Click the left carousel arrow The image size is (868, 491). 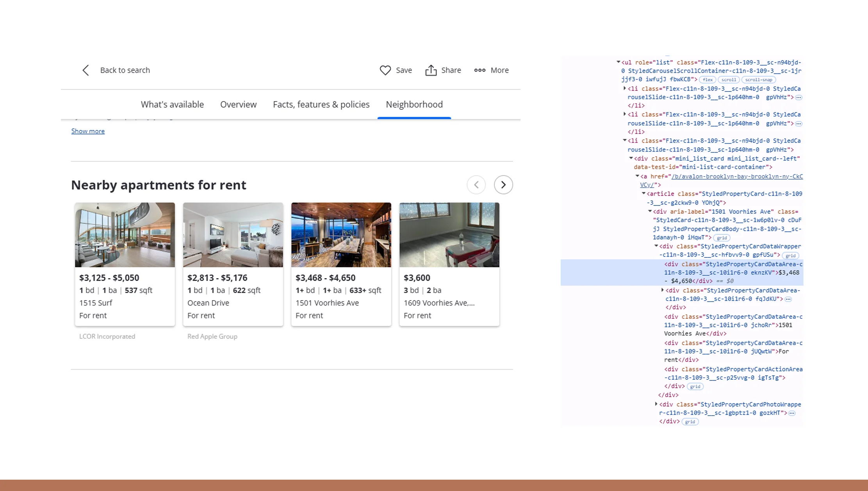tap(476, 185)
